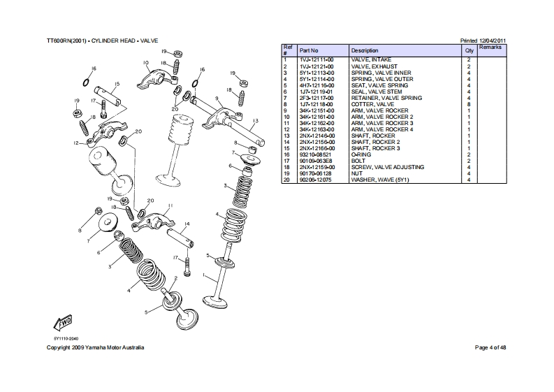554x392 pixels.
Task: Click the 'Part No' column header
Action: pyautogui.click(x=309, y=51)
